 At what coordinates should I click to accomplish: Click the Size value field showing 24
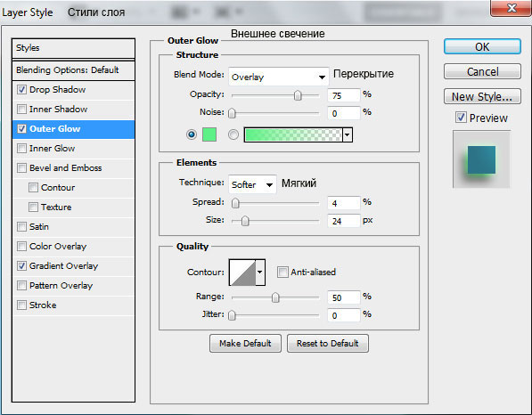343,221
